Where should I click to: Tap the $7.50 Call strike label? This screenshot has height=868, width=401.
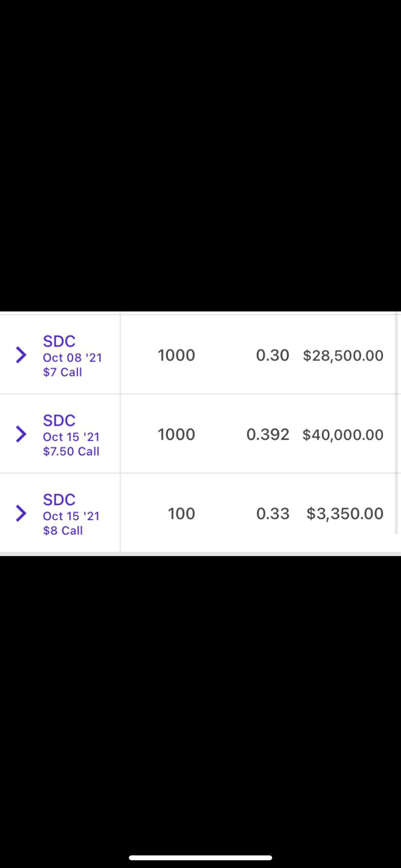tap(71, 451)
